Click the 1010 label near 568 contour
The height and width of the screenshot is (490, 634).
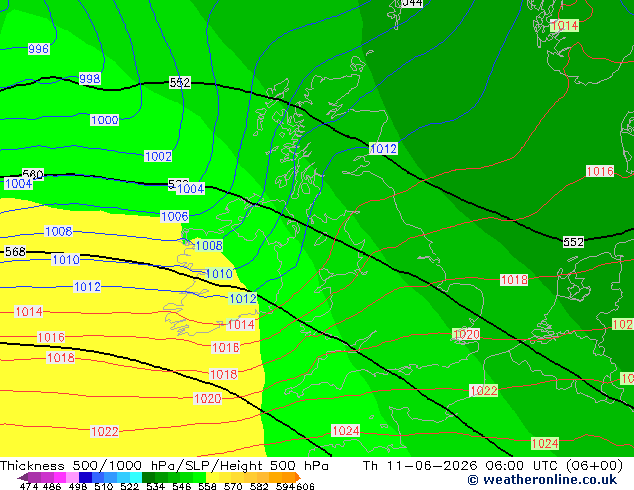66,260
